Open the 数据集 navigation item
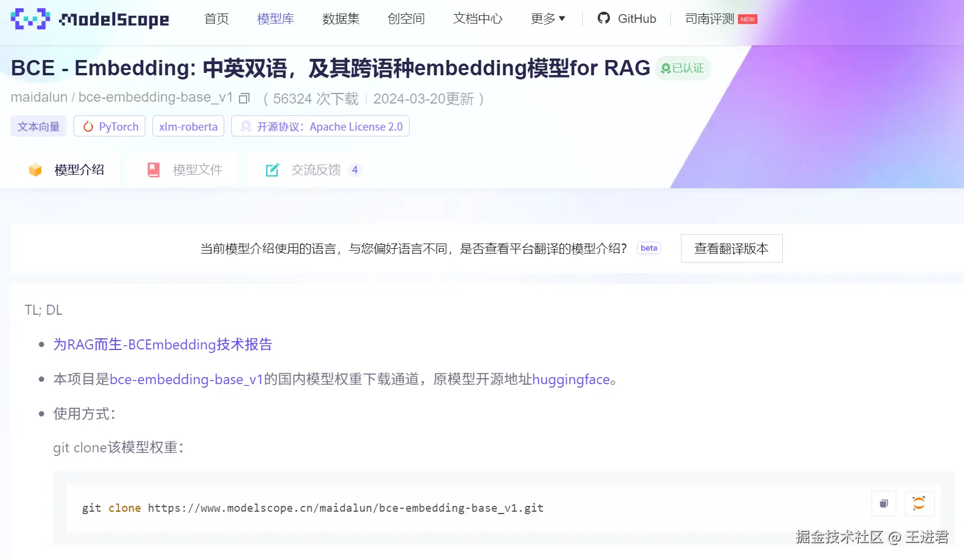This screenshot has width=964, height=560. point(341,19)
